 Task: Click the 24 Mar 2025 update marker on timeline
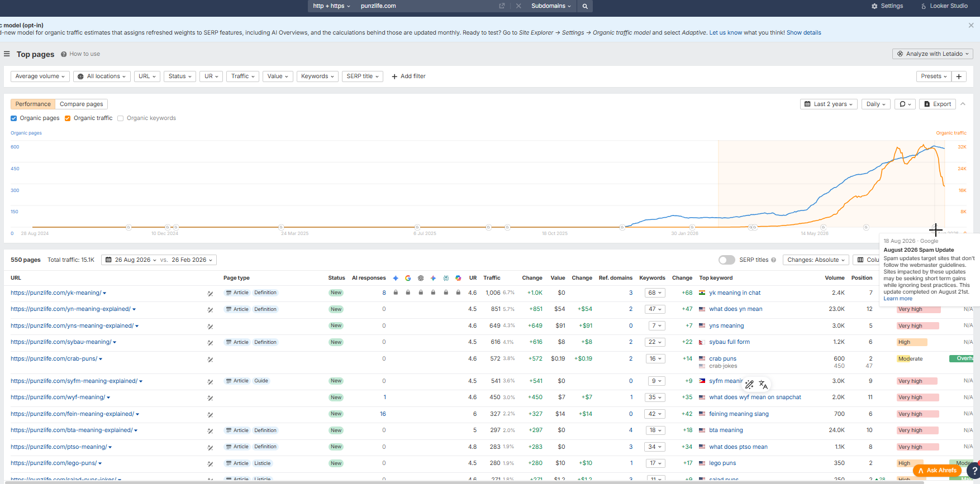tap(281, 227)
